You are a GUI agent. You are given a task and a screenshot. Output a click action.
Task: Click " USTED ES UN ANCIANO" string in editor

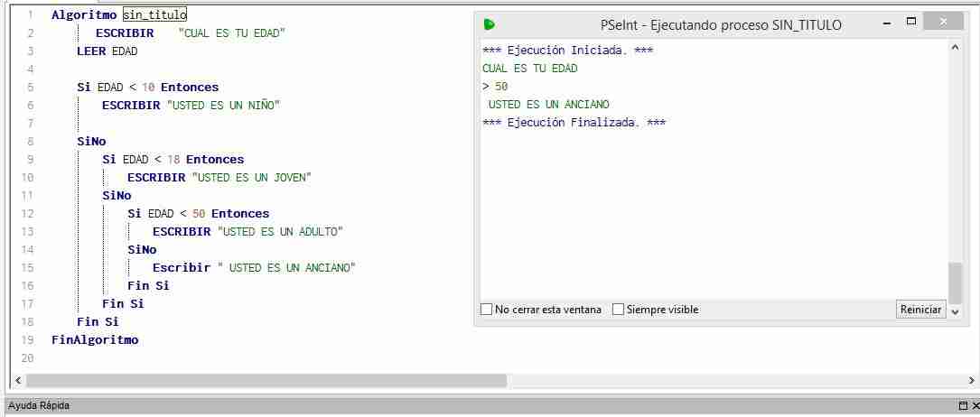285,268
